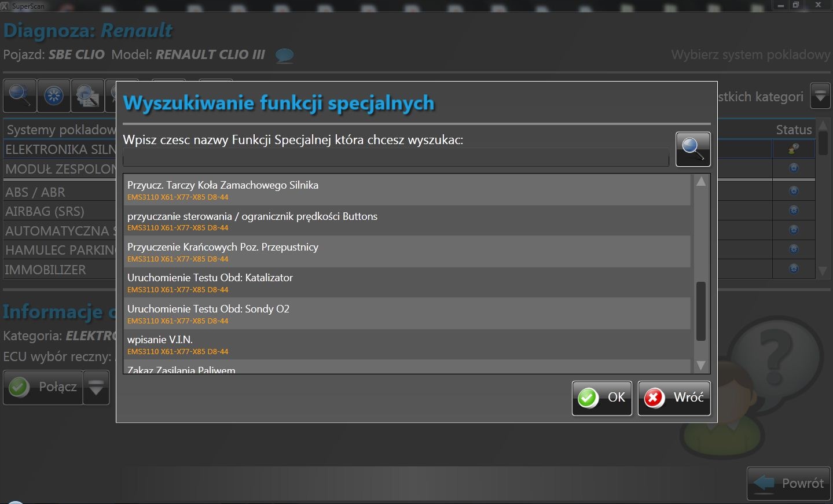Viewport: 833px width, 504px height.
Task: Click status icon for MODUŁ ZESPOLON row
Action: click(x=794, y=168)
